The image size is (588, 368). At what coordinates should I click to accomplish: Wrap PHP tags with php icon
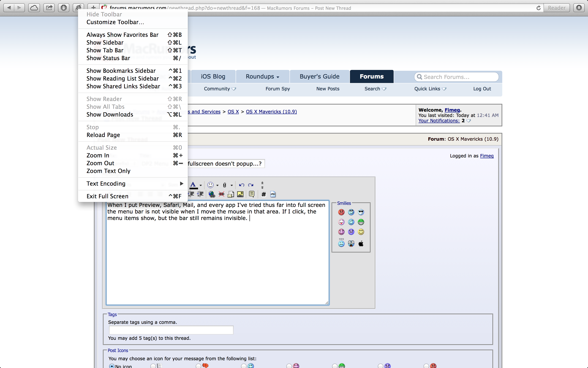point(273,194)
